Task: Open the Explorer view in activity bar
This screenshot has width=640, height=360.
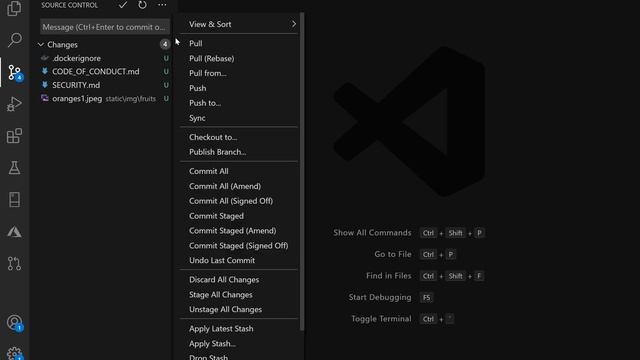Action: tap(14, 8)
